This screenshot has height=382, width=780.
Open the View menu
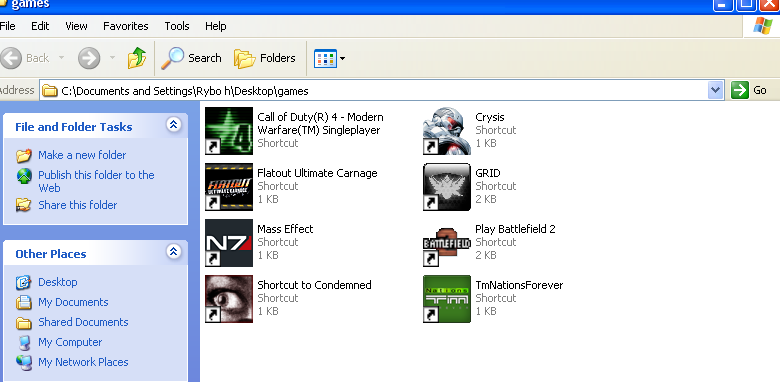(76, 26)
